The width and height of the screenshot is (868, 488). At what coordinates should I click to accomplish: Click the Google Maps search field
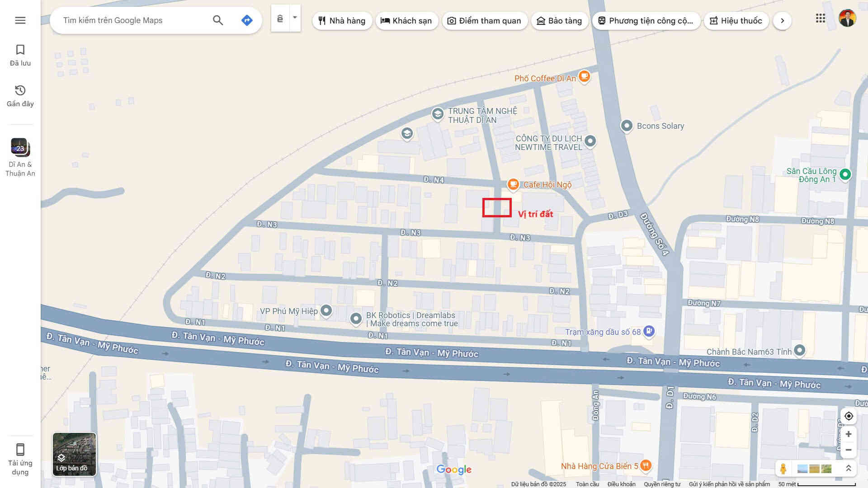[133, 20]
